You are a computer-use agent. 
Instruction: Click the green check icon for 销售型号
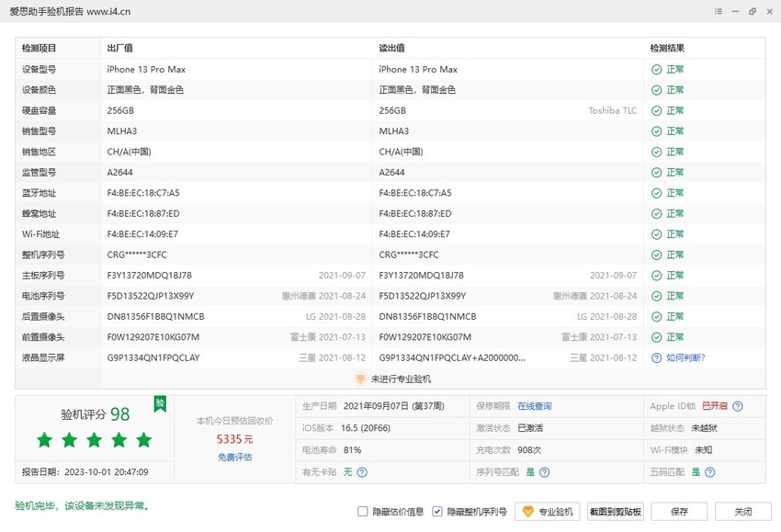656,131
